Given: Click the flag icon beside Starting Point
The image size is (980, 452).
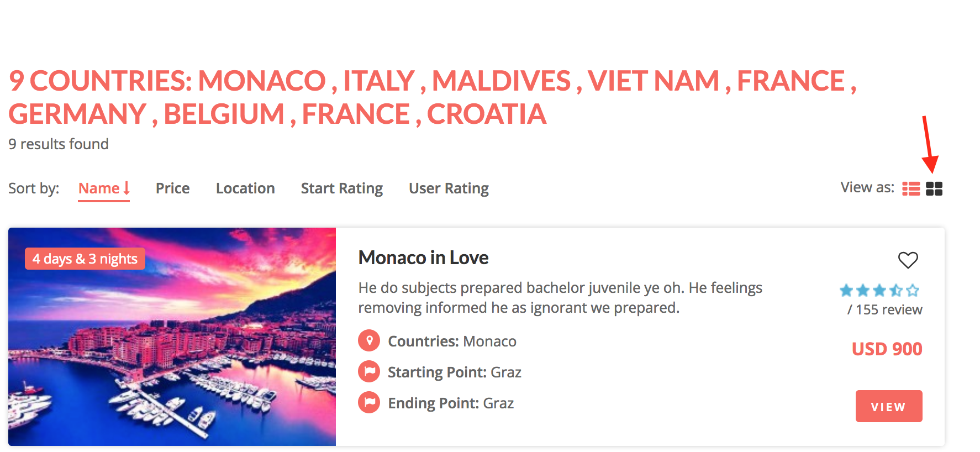Looking at the screenshot, I should pyautogui.click(x=369, y=371).
